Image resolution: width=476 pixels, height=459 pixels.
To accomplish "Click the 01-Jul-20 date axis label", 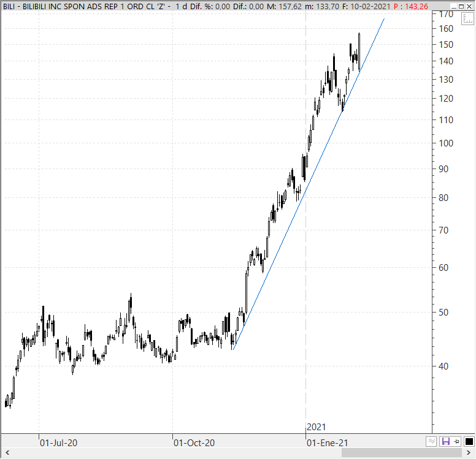I will coord(58,443).
